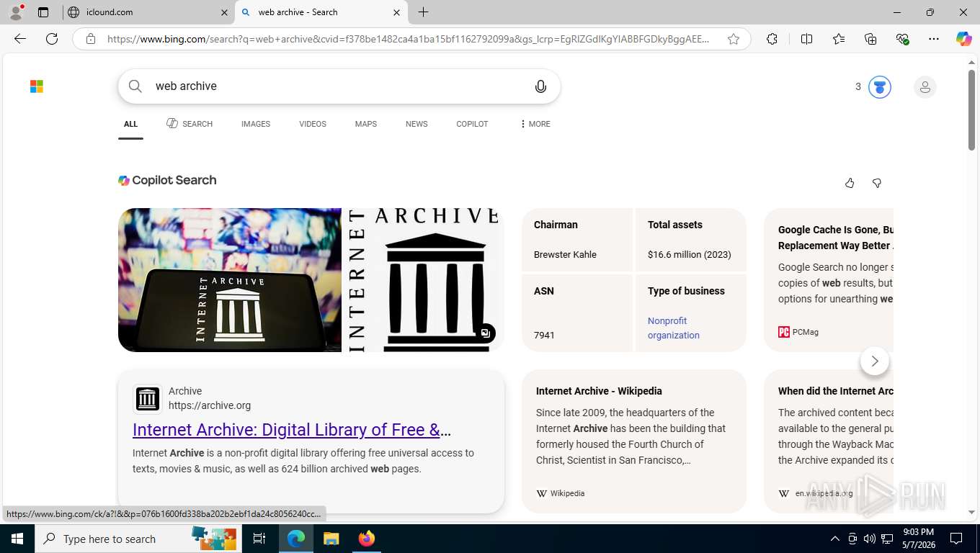This screenshot has height=553, width=980.
Task: Start voice search with the microphone icon
Action: coord(540,86)
